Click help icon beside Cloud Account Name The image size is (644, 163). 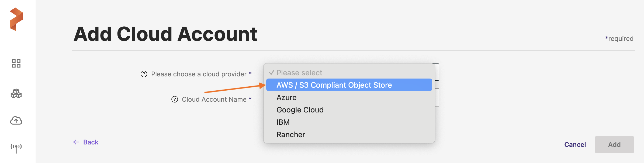pyautogui.click(x=175, y=99)
